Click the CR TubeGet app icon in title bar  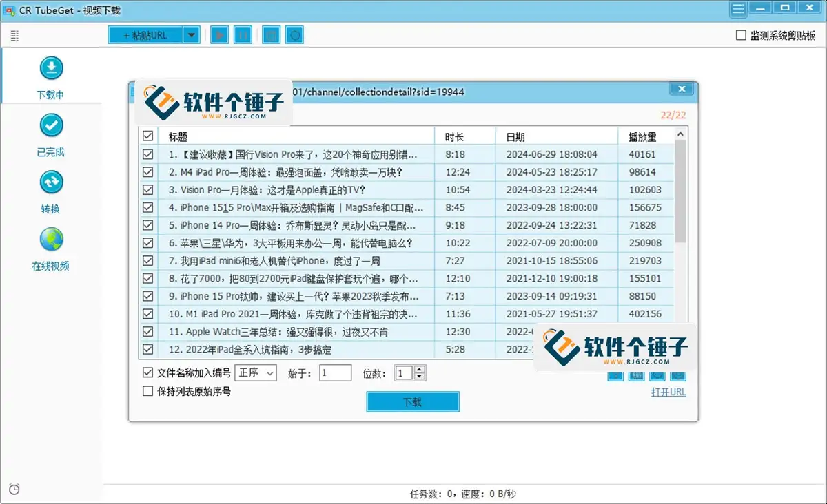coord(10,10)
